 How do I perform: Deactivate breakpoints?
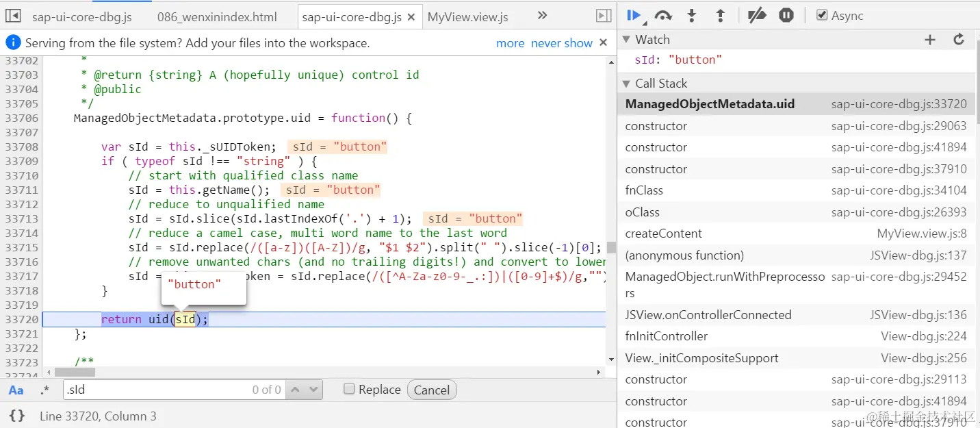pyautogui.click(x=756, y=15)
